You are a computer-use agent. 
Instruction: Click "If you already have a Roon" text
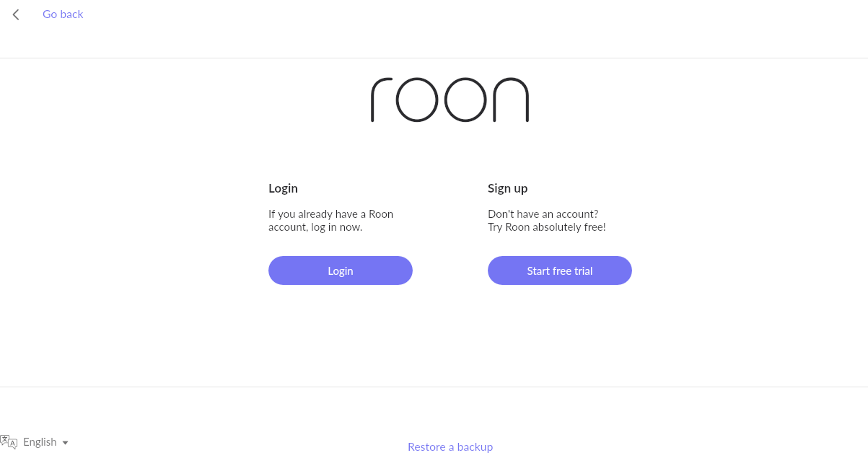(330, 214)
